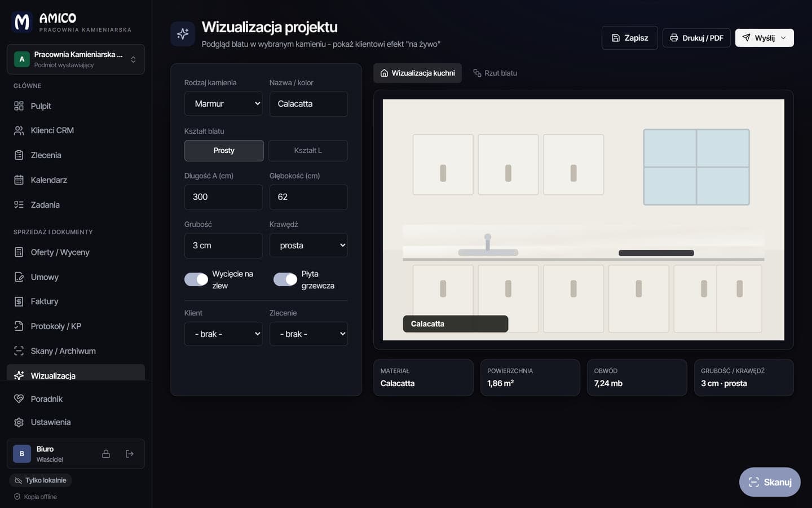This screenshot has width=812, height=508.
Task: Click the Tylko lokalnie status badge
Action: click(x=41, y=480)
